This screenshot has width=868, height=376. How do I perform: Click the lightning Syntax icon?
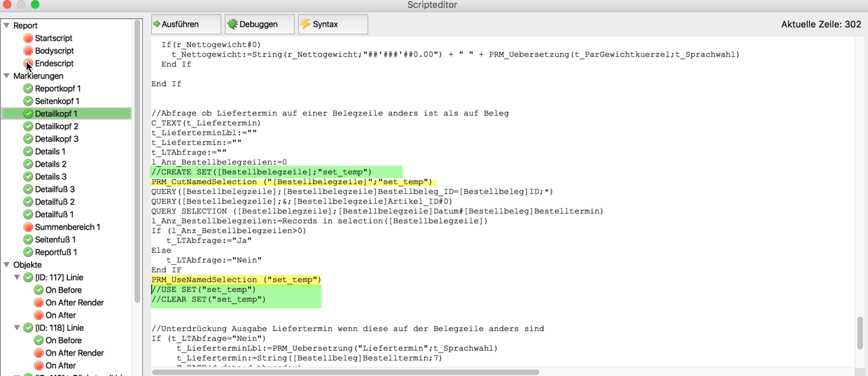click(306, 25)
